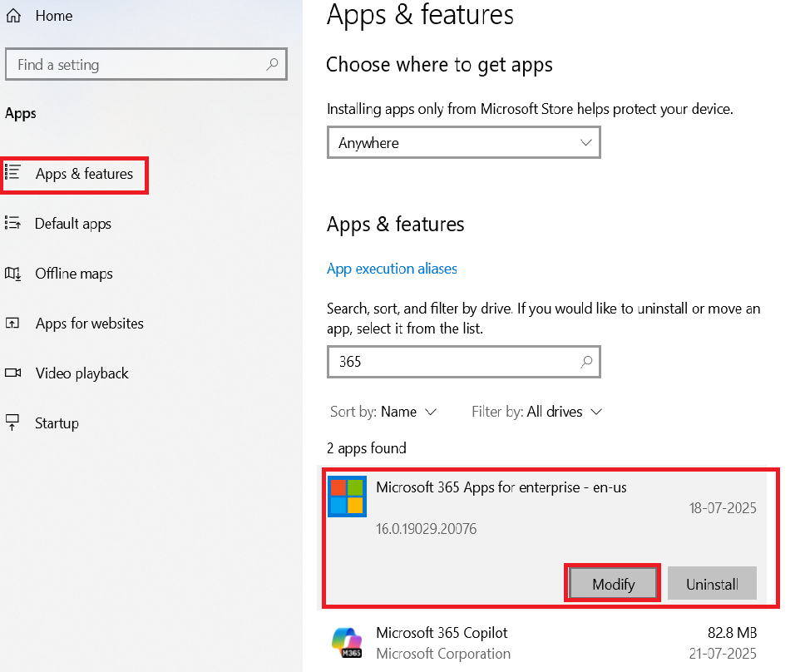Click magnifier icon in the 365 search box
Screen dimensions: 805x672
click(x=586, y=362)
